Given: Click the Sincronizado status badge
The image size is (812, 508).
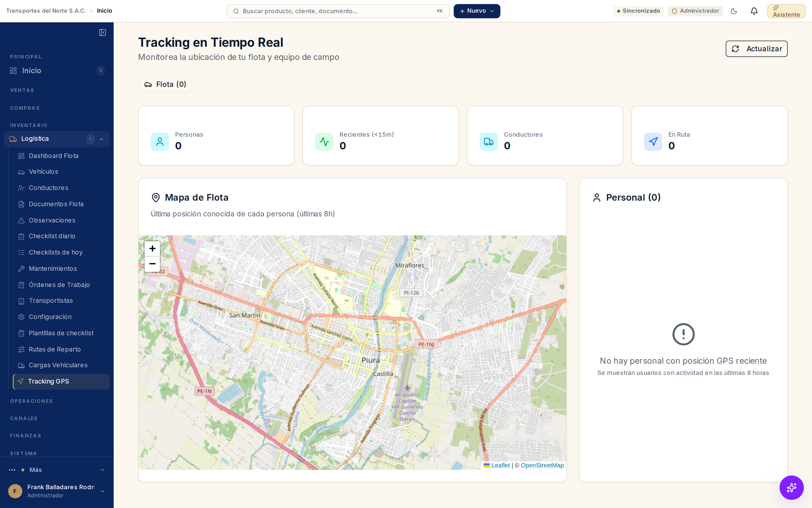Looking at the screenshot, I should 638,11.
